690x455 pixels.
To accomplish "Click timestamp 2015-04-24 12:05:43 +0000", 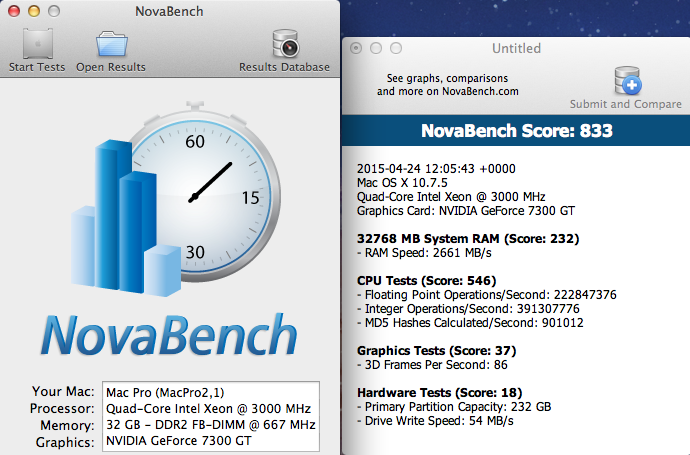I will pyautogui.click(x=436, y=169).
